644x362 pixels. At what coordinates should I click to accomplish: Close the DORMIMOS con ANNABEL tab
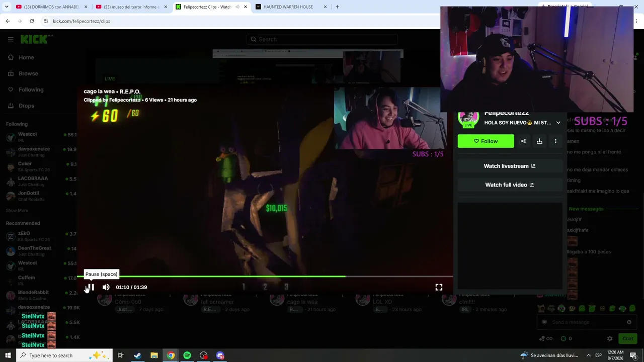click(86, 7)
